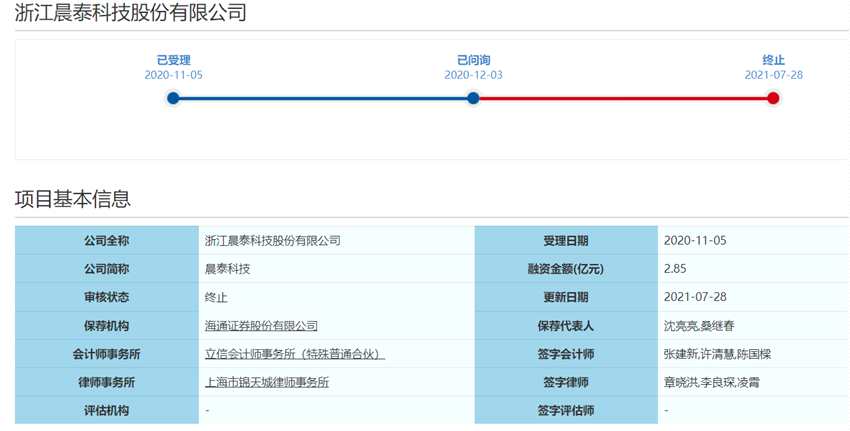
Task: Click the 项目基本信息 section heading
Action: 73,199
